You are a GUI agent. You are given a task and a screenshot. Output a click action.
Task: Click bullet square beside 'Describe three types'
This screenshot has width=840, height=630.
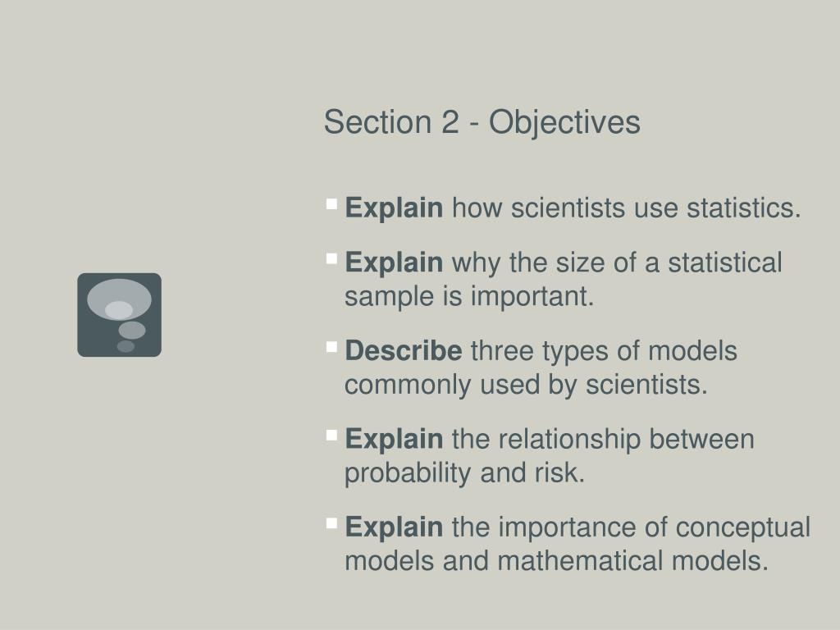click(331, 347)
